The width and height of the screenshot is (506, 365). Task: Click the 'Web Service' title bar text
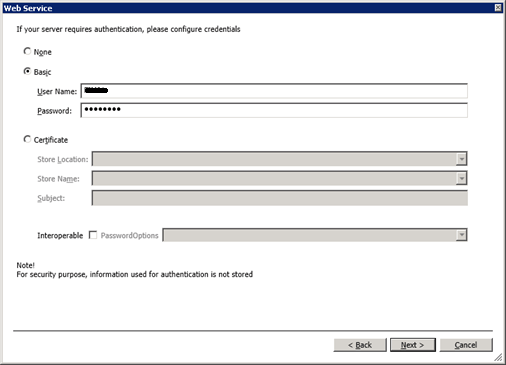tap(28, 8)
